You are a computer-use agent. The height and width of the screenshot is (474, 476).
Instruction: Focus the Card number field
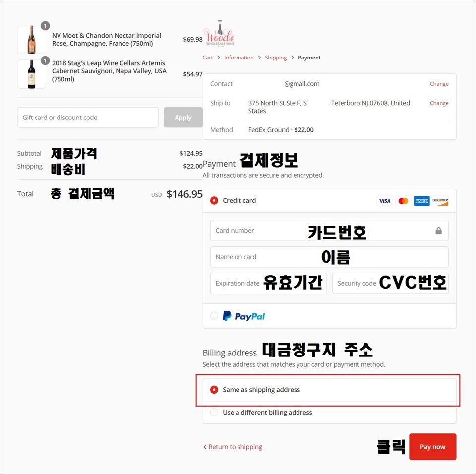(329, 231)
